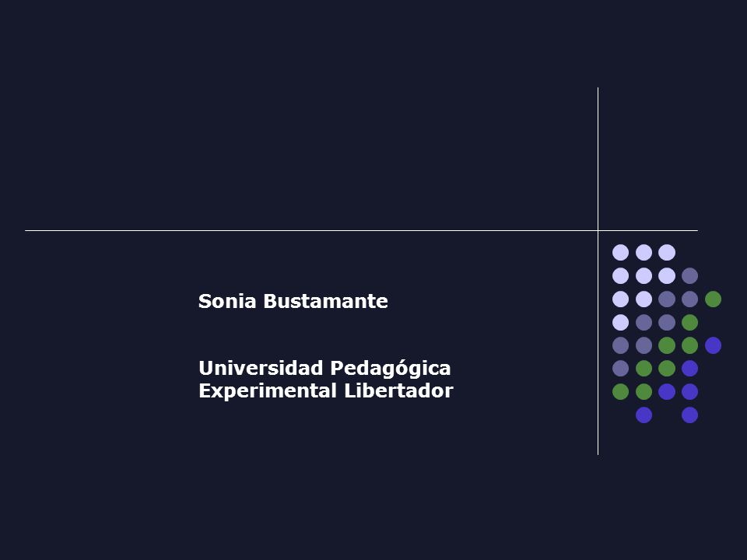Click the left blue dot in bottom dot row
This screenshot has height=560, width=747.
(x=644, y=415)
